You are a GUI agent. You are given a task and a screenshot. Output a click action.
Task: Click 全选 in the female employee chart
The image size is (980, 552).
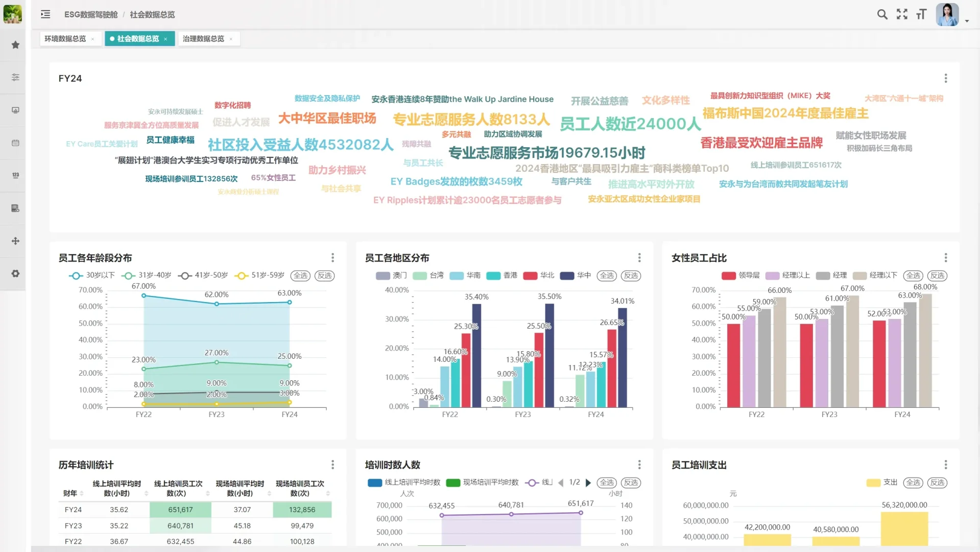point(913,275)
